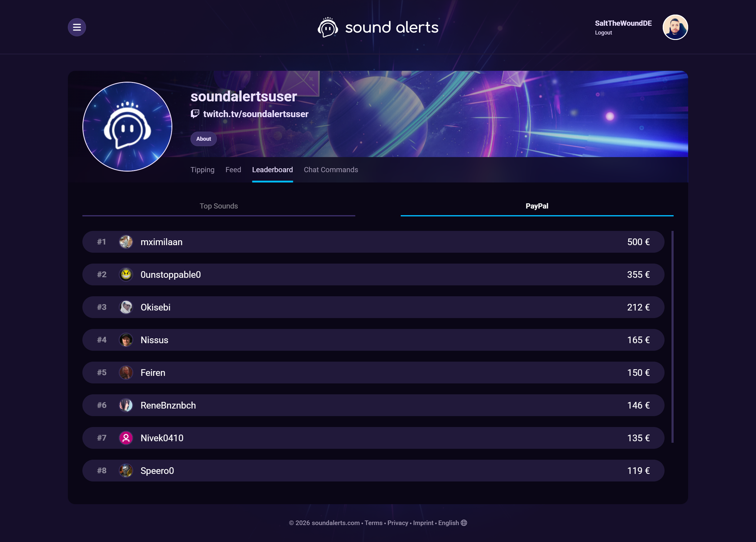The height and width of the screenshot is (542, 756).
Task: Click the soundalertsuser channel avatar
Action: 127,126
